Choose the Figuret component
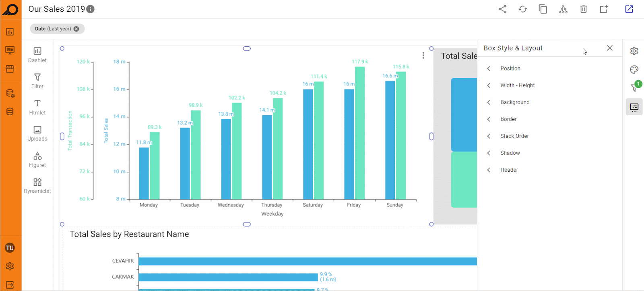Viewport: 644px width, 291px height. pyautogui.click(x=37, y=159)
